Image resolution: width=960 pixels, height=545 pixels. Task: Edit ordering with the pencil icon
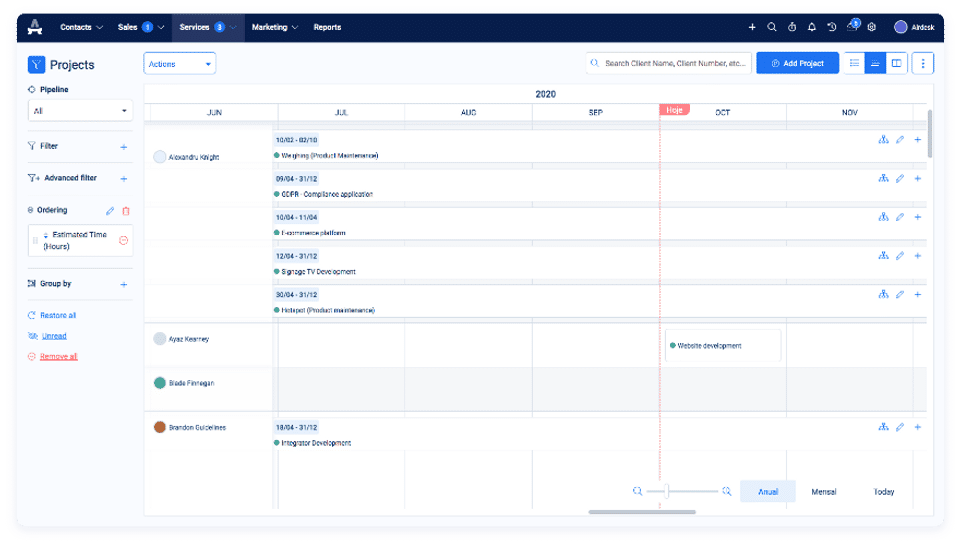(x=110, y=211)
